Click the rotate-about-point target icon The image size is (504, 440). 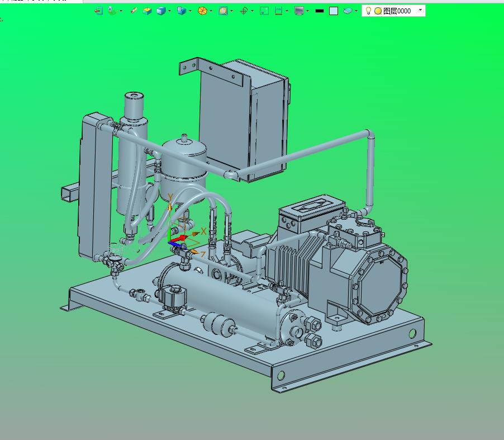(244, 11)
